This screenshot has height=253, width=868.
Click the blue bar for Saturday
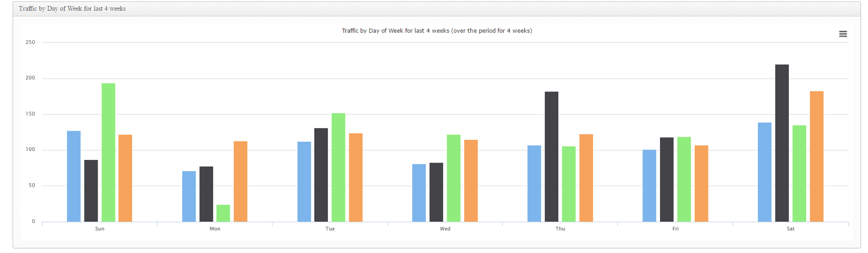tap(764, 172)
